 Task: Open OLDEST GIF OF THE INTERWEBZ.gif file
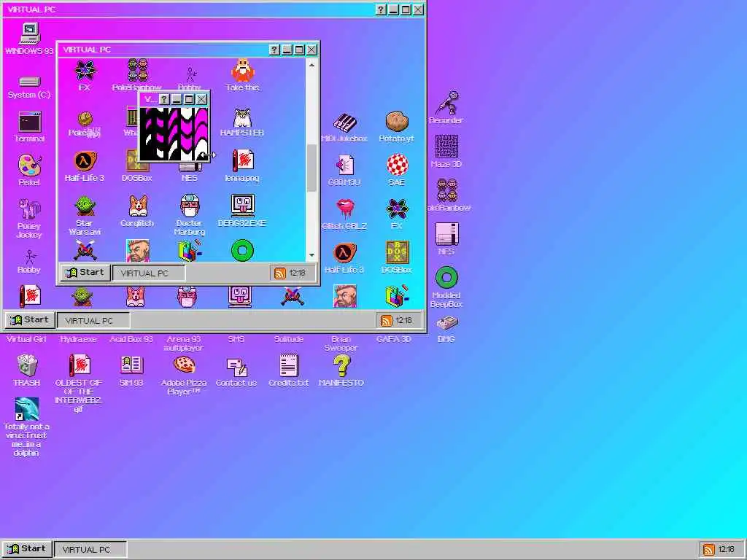click(x=79, y=365)
